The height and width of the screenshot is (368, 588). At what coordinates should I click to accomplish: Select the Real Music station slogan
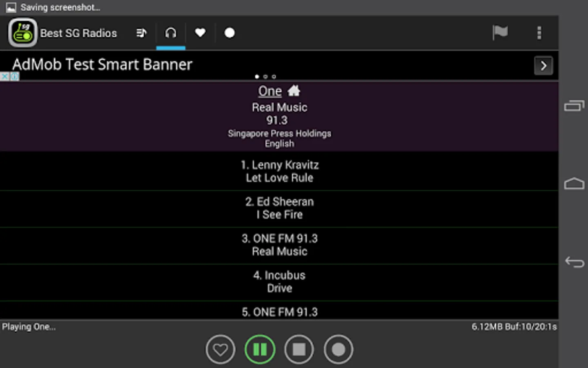coord(279,107)
